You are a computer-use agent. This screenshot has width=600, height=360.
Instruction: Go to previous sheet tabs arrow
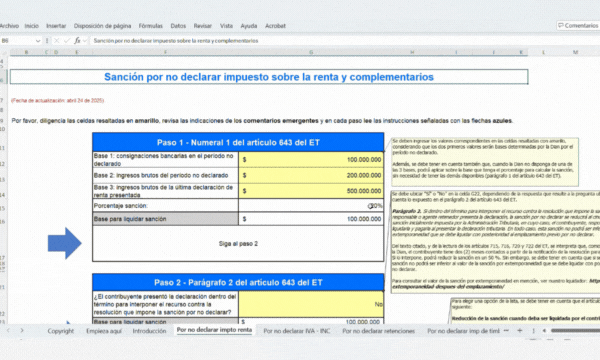coord(8,330)
